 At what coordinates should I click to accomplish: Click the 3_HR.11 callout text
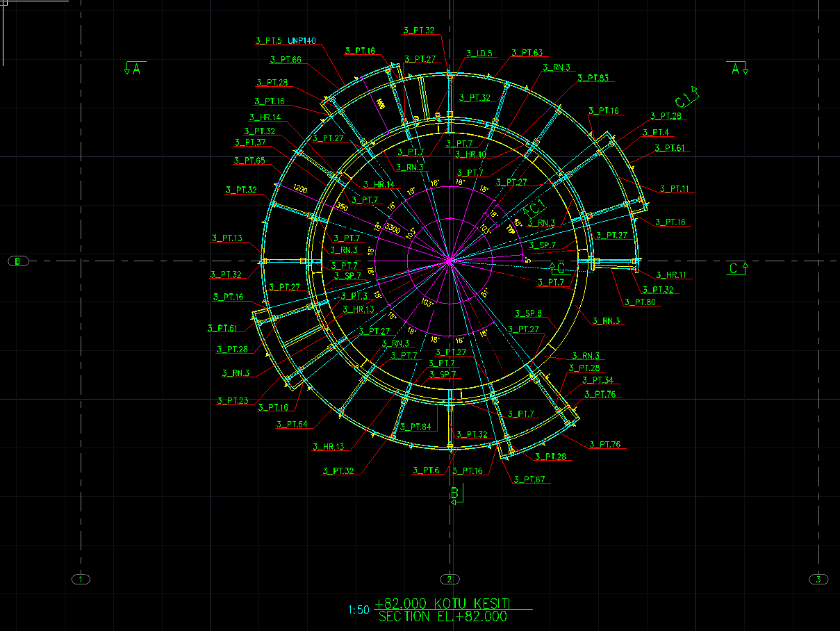pos(671,275)
